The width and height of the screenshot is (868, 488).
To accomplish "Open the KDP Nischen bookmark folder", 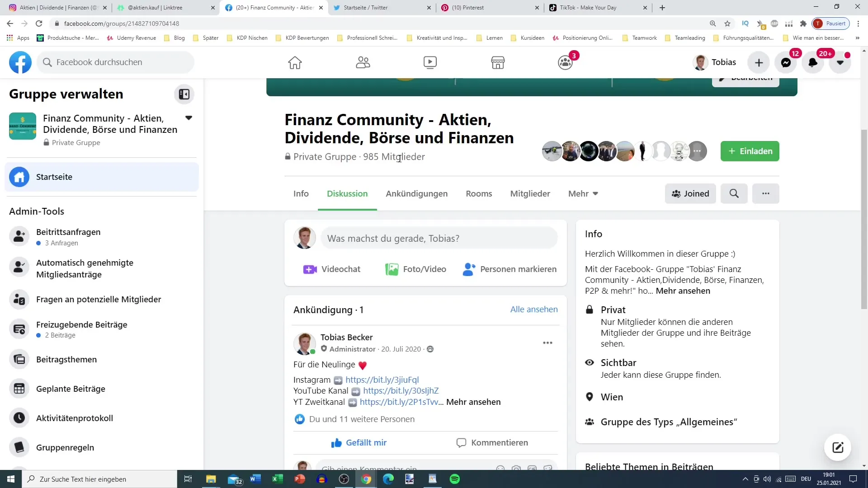I will click(x=247, y=38).
